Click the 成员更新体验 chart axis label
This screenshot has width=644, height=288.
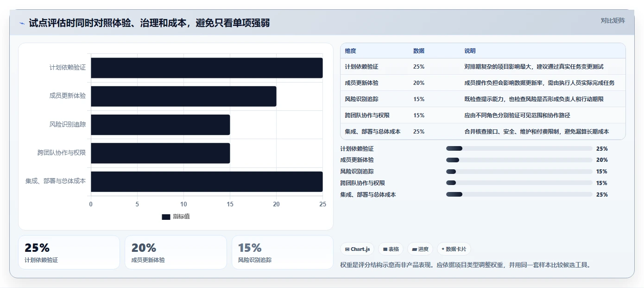tap(68, 96)
